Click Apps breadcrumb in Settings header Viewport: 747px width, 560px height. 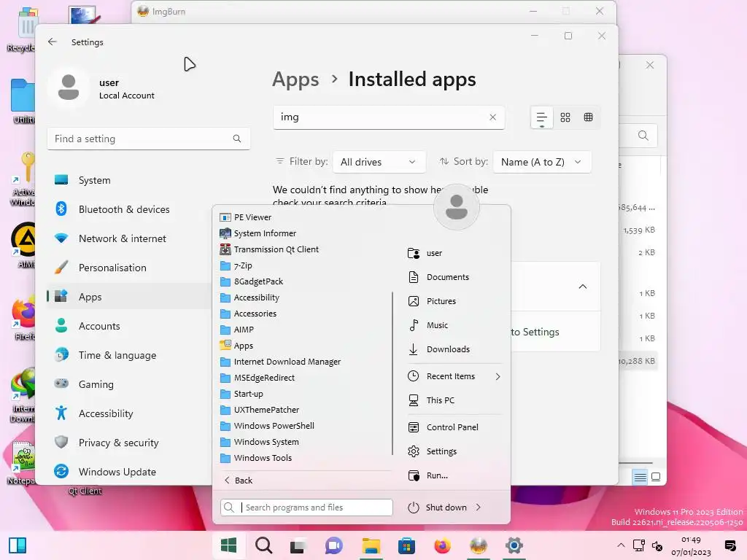(x=295, y=79)
